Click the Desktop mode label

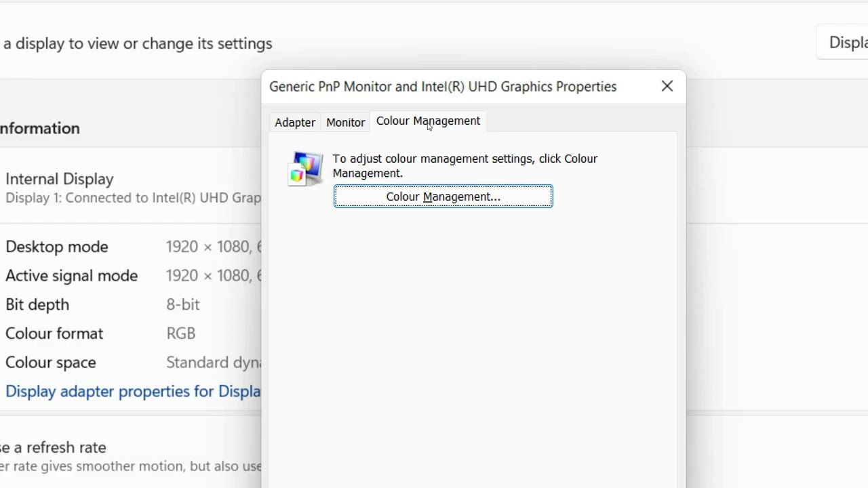click(57, 247)
